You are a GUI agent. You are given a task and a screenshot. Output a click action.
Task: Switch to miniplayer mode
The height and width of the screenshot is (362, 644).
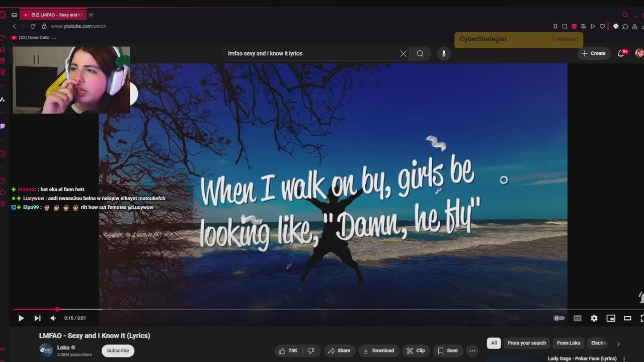(611, 318)
